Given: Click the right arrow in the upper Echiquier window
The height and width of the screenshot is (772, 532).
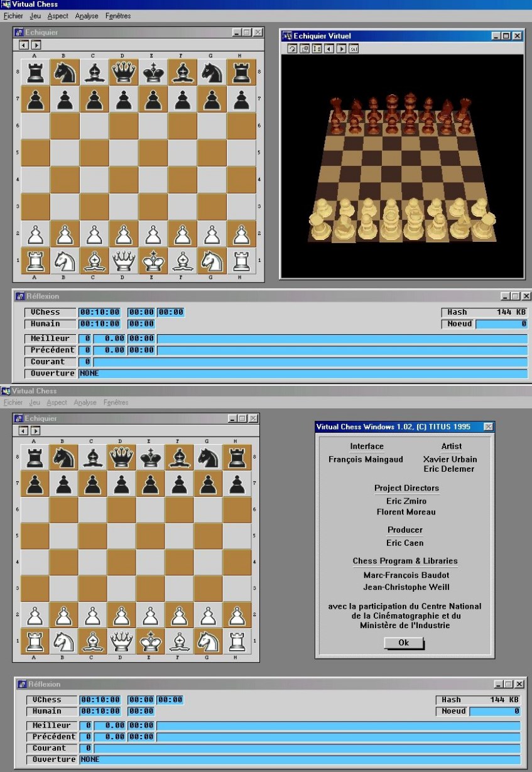Looking at the screenshot, I should (x=36, y=45).
